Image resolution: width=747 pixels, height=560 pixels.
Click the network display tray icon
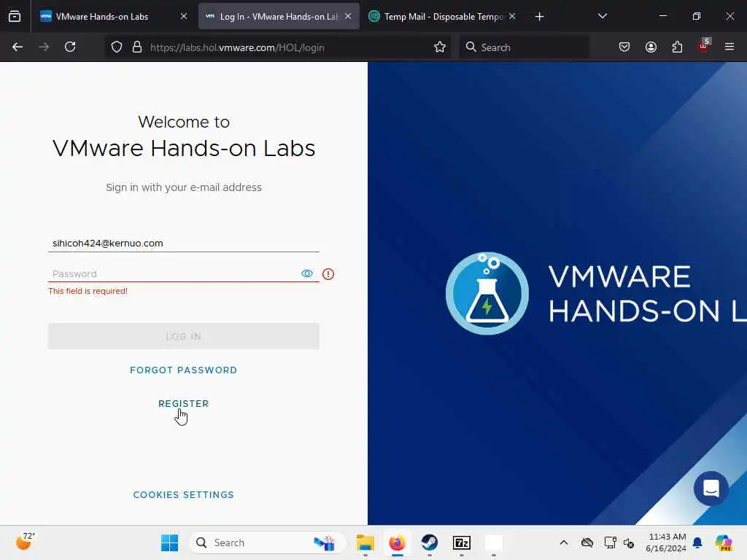610,542
